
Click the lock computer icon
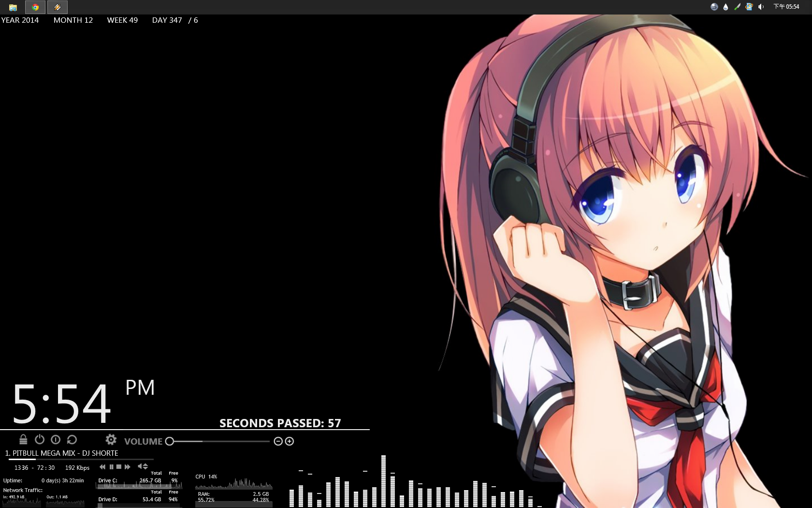click(23, 439)
